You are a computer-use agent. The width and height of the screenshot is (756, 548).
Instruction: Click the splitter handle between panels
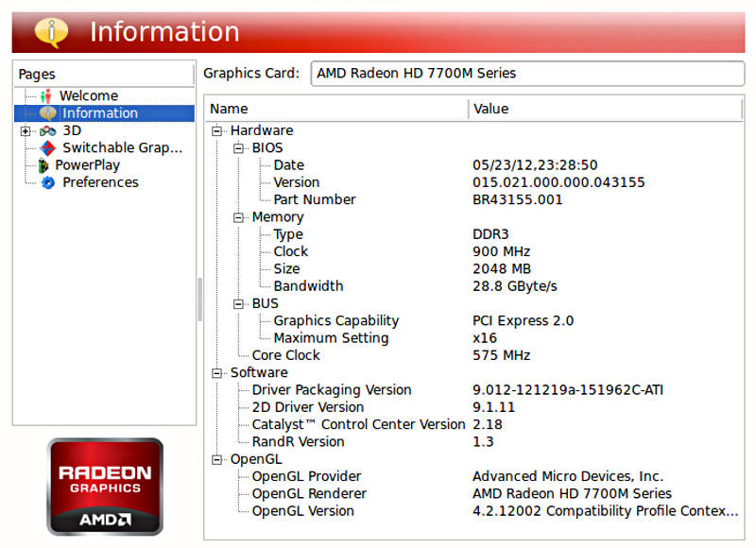click(x=199, y=300)
